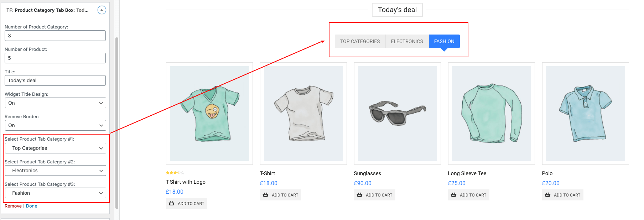Click the widget panel vertical scrollbar

(x=117, y=121)
